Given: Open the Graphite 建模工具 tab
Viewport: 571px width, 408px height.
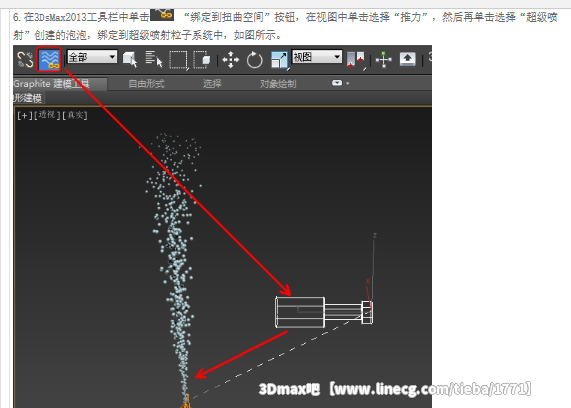Looking at the screenshot, I should [x=51, y=84].
